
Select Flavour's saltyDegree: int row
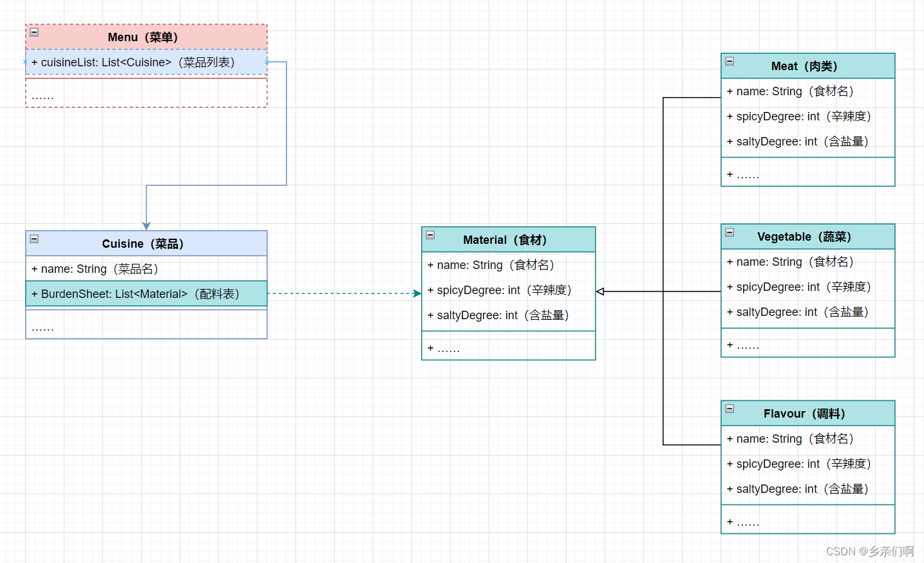click(808, 489)
